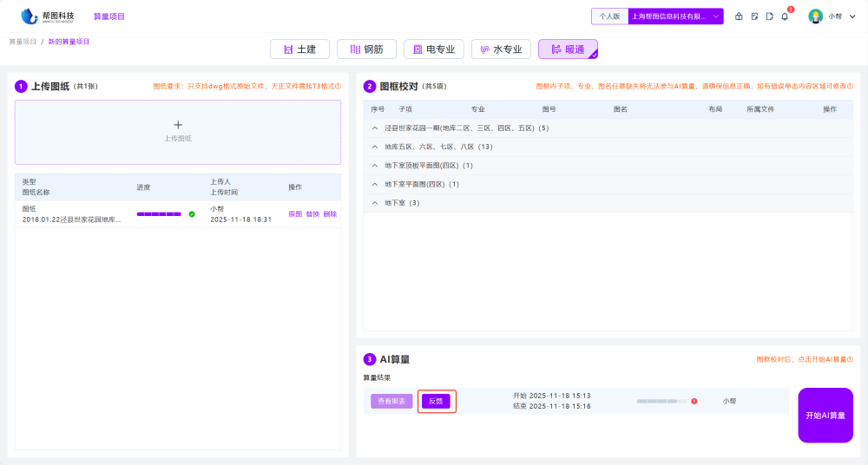Open the edit note icon in header
Image resolution: width=868 pixels, height=465 pixels.
click(754, 16)
